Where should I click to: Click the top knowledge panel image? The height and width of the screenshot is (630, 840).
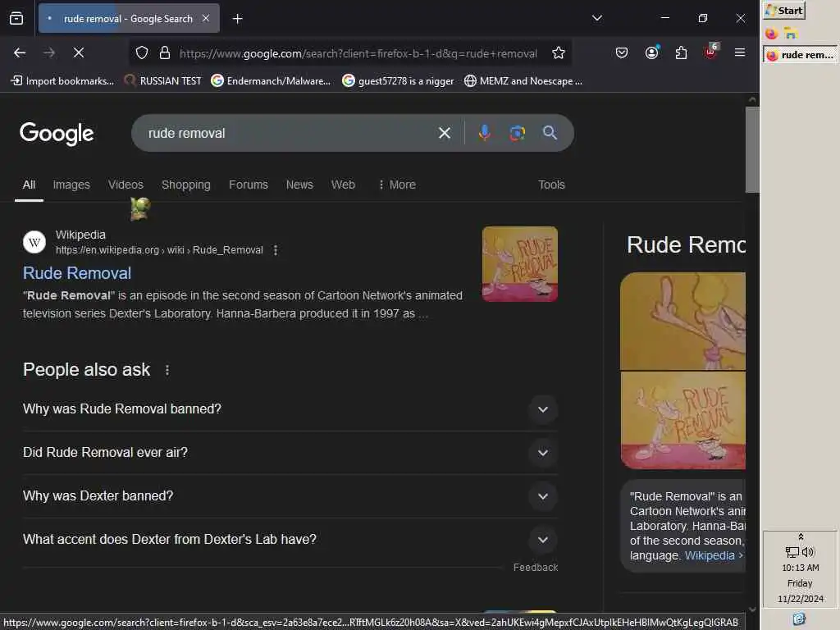tap(682, 321)
